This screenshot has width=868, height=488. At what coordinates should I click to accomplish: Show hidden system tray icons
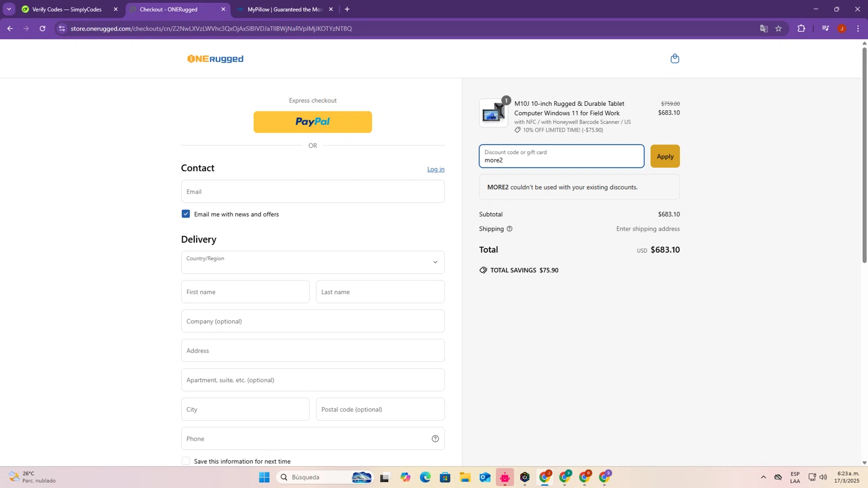[x=763, y=477]
